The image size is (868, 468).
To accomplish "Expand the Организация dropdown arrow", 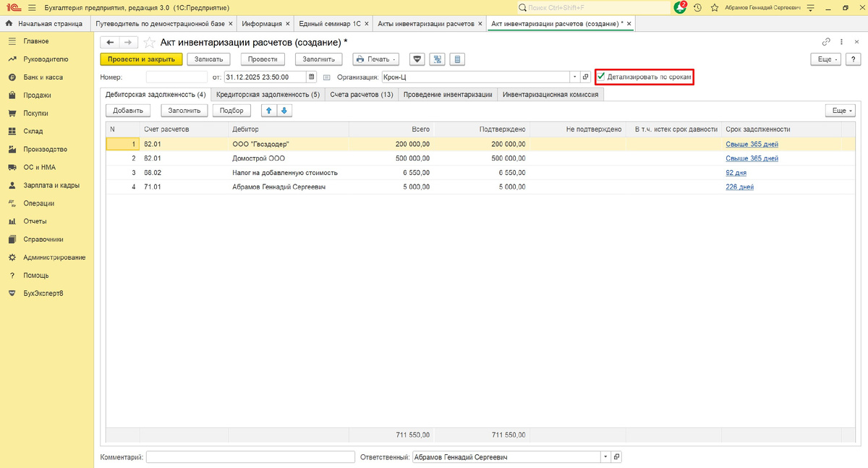I will tap(575, 77).
